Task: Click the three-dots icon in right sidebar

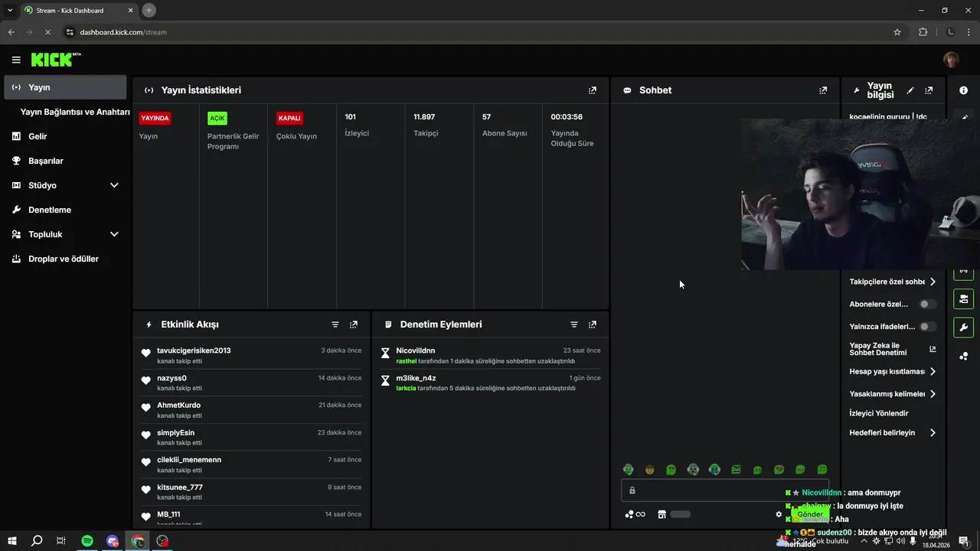Action: click(x=963, y=356)
